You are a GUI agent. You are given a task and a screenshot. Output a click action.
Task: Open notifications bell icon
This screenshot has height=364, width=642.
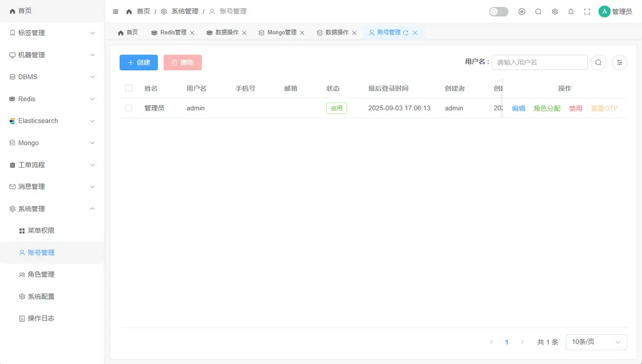point(571,12)
